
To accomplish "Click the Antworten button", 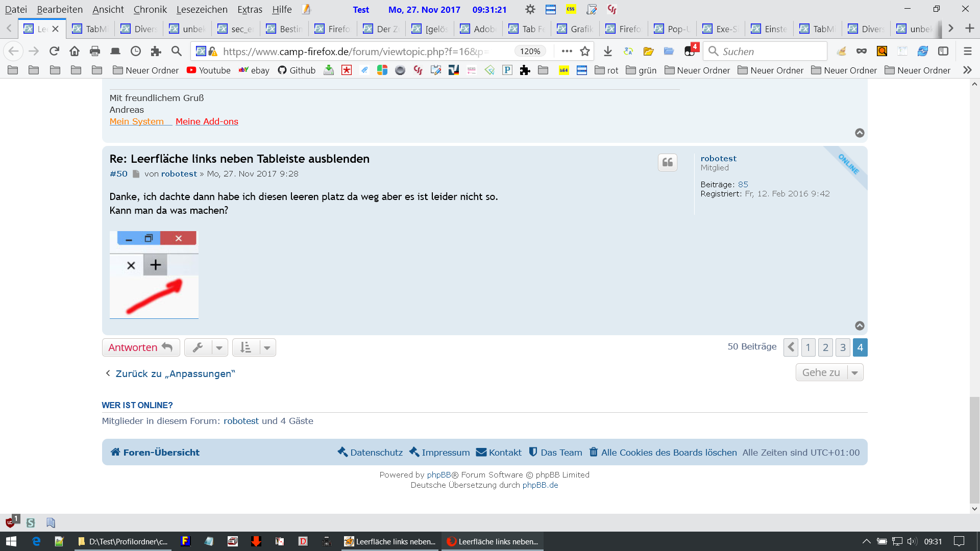I will (140, 347).
